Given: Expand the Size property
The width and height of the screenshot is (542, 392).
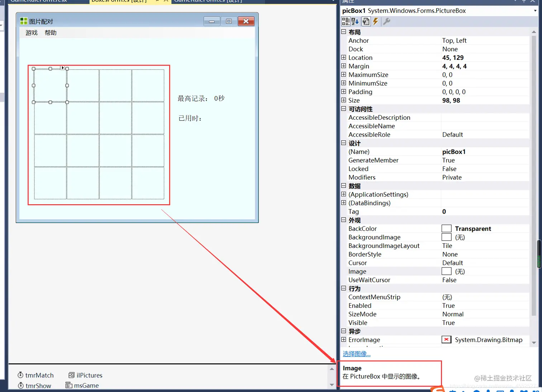Looking at the screenshot, I should click(x=343, y=100).
